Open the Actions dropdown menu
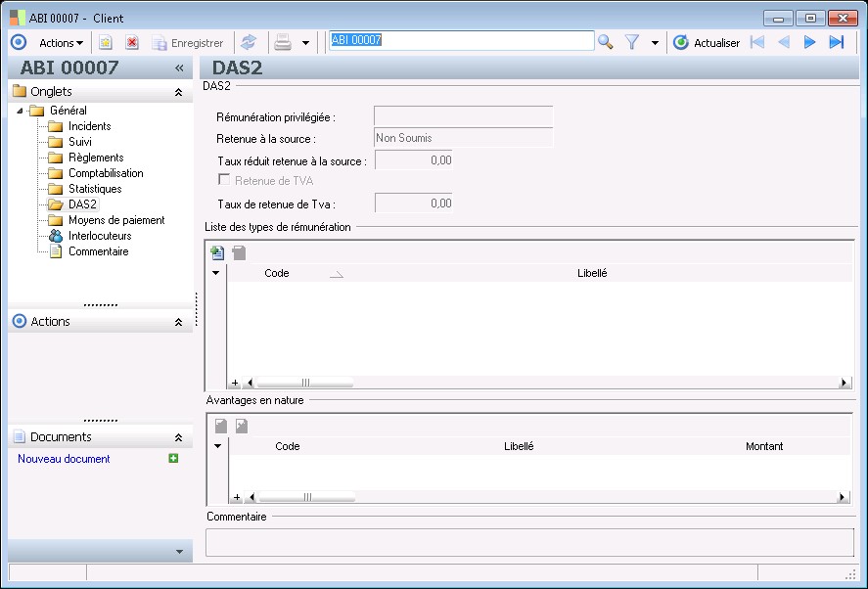868x589 pixels. click(x=61, y=43)
